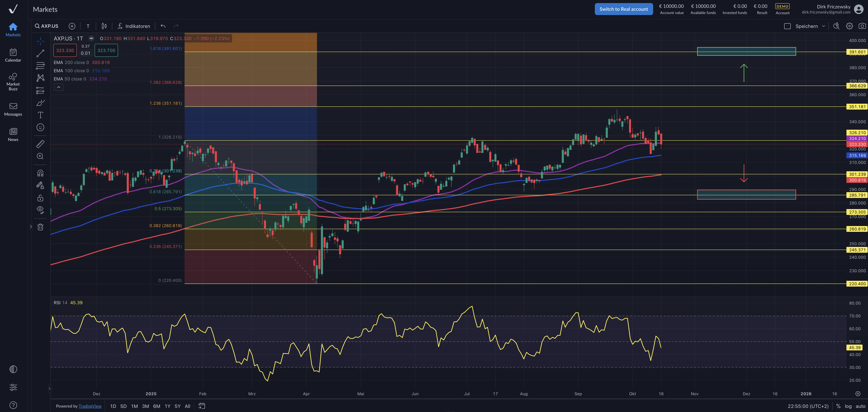Screen dimensions: 868x412
Task: Open the candlestick chart type selector
Action: 104,26
